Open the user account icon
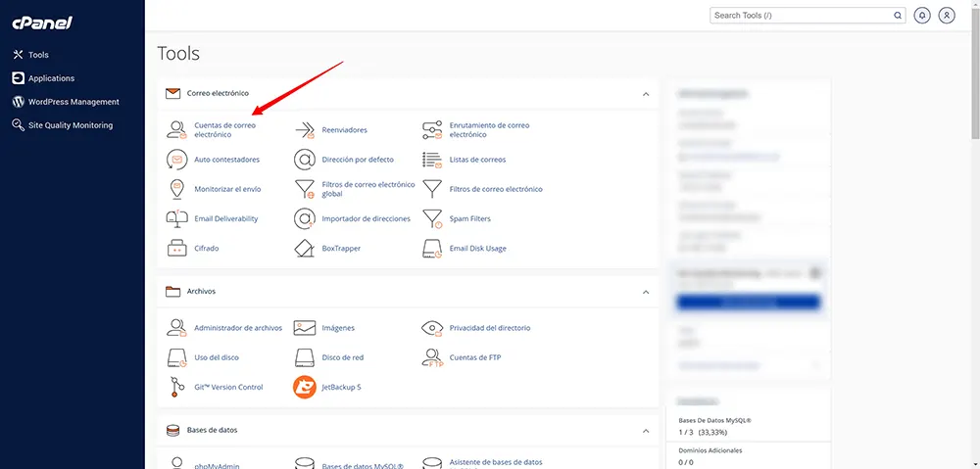This screenshot has width=980, height=469. 947,16
